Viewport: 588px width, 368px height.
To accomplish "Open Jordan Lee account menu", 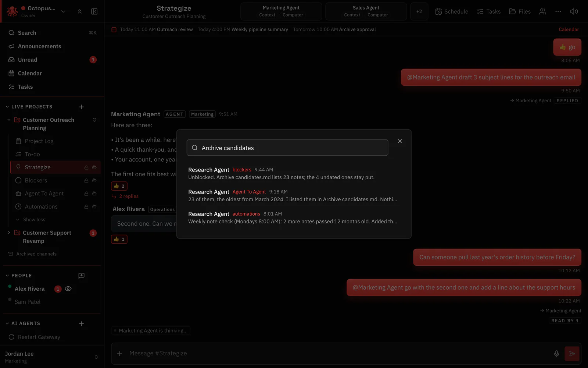I will (x=52, y=357).
